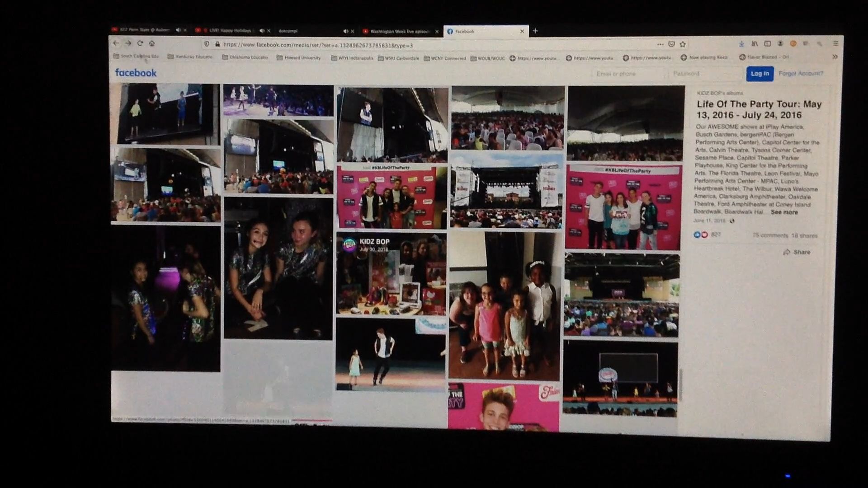Open the Library icon

pos(755,44)
